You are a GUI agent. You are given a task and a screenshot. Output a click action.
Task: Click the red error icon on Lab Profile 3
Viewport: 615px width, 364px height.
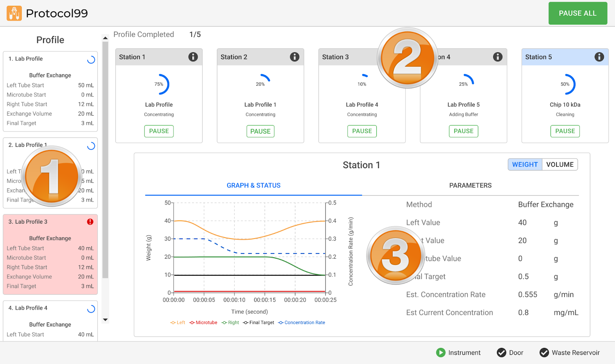click(x=90, y=222)
